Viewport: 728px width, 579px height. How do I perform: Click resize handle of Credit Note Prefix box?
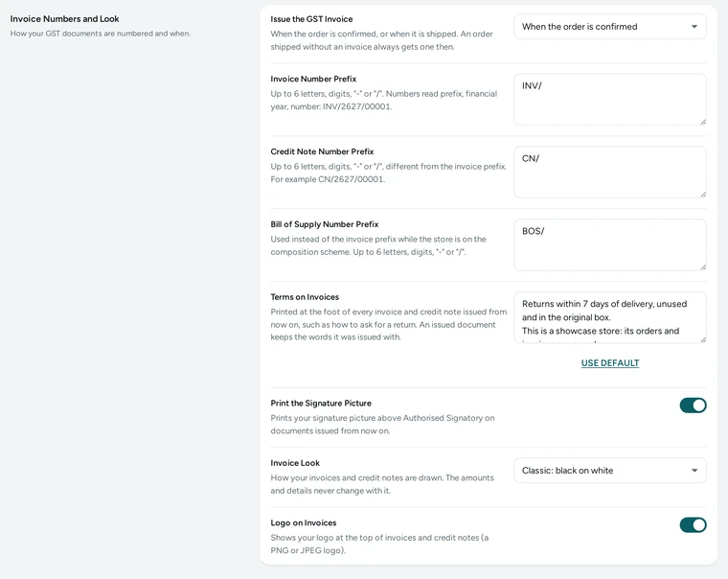coord(703,195)
